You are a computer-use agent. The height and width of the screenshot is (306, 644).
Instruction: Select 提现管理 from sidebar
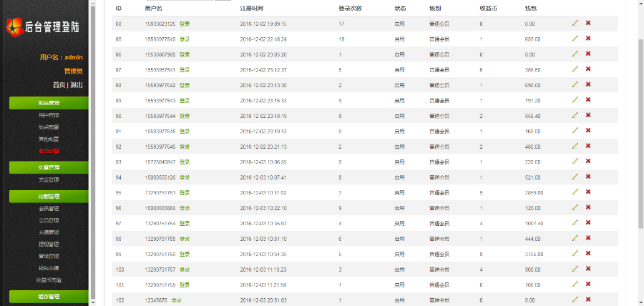pos(49,244)
